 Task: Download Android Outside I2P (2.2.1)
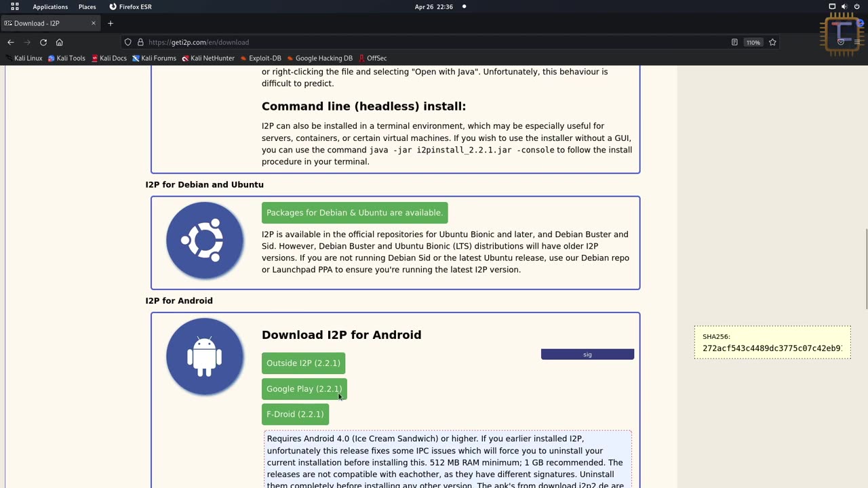pos(303,363)
